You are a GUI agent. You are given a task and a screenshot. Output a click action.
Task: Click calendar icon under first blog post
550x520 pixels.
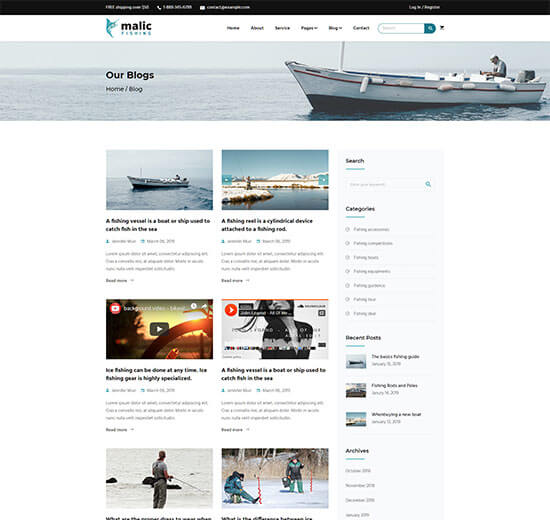(143, 241)
